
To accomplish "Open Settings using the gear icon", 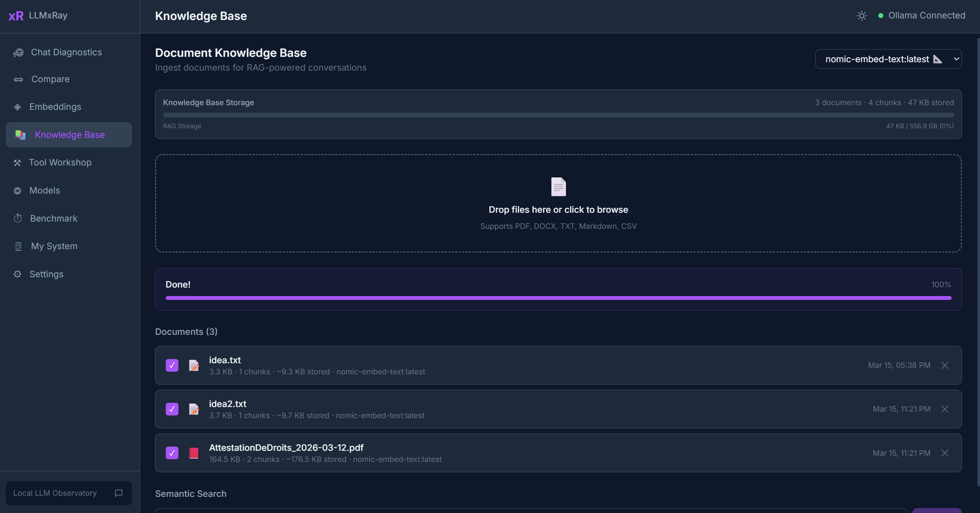I will click(18, 274).
